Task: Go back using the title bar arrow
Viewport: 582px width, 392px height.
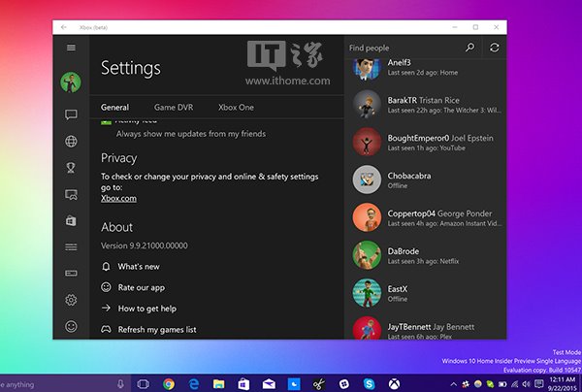Action: (x=64, y=27)
